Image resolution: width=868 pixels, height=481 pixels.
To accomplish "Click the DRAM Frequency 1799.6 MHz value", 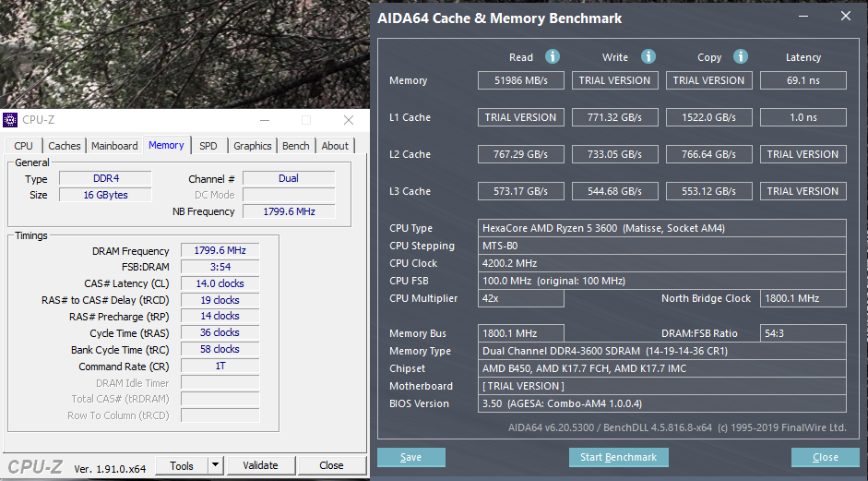I will pos(220,250).
